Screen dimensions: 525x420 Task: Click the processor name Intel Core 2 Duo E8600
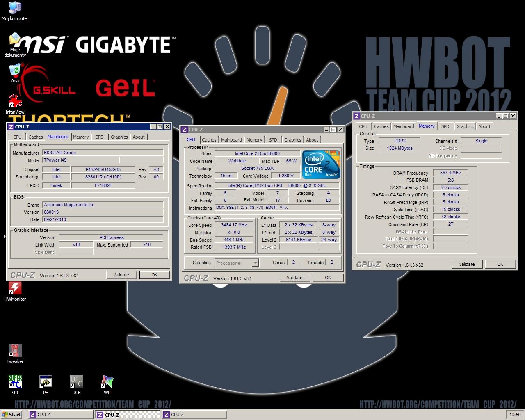(257, 154)
